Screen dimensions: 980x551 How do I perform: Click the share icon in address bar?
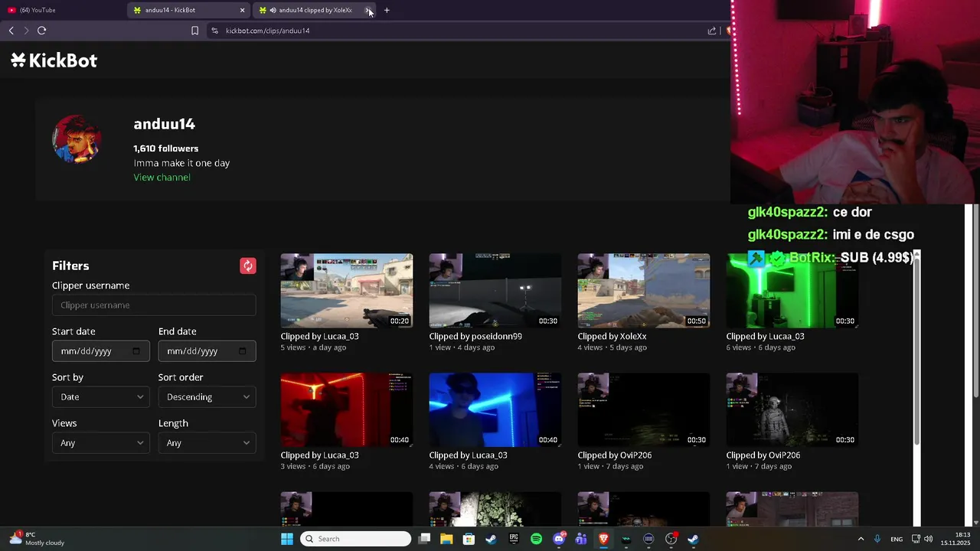tap(712, 31)
